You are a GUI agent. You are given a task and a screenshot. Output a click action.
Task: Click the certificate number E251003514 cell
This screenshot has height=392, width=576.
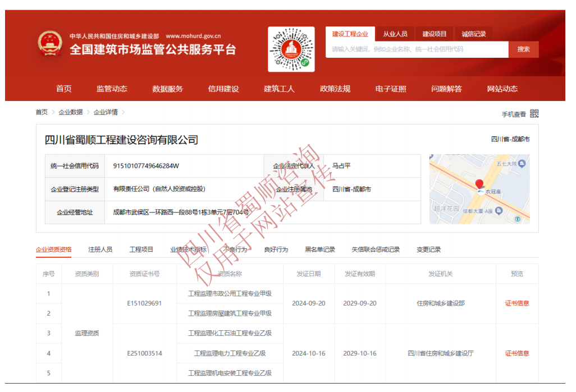(x=144, y=353)
